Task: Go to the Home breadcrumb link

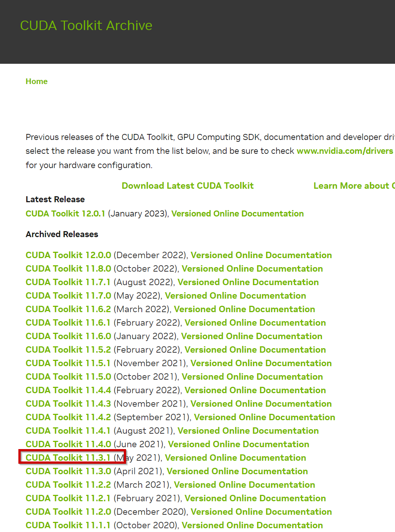Action: pyautogui.click(x=36, y=81)
